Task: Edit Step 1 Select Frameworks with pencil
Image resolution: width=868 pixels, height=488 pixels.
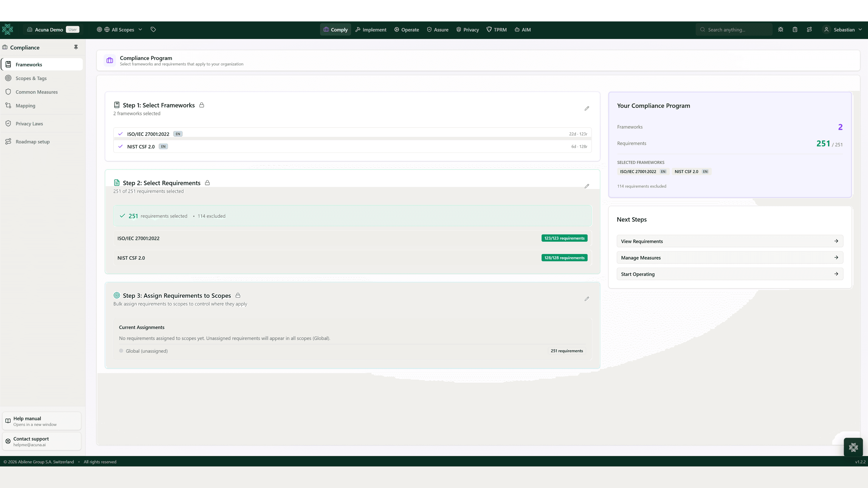Action: click(587, 108)
